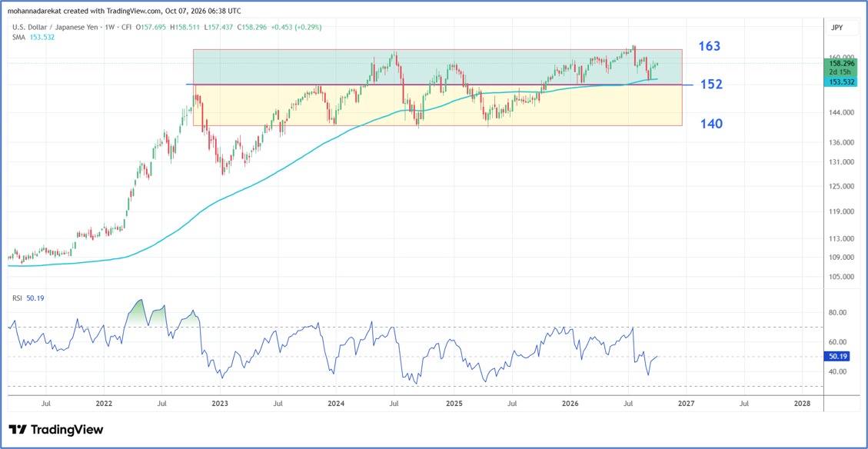Click the 163 resistance annotation
868x449 pixels.
click(709, 46)
